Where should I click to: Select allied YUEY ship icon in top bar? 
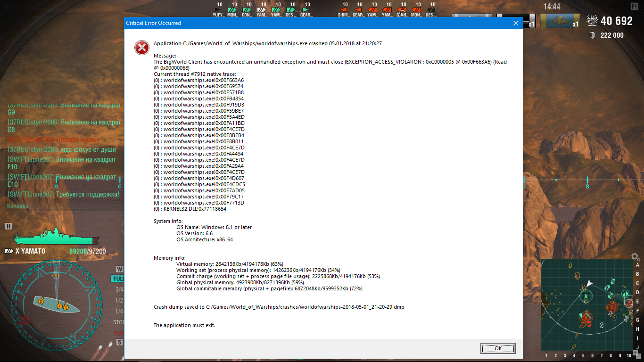point(218,9)
